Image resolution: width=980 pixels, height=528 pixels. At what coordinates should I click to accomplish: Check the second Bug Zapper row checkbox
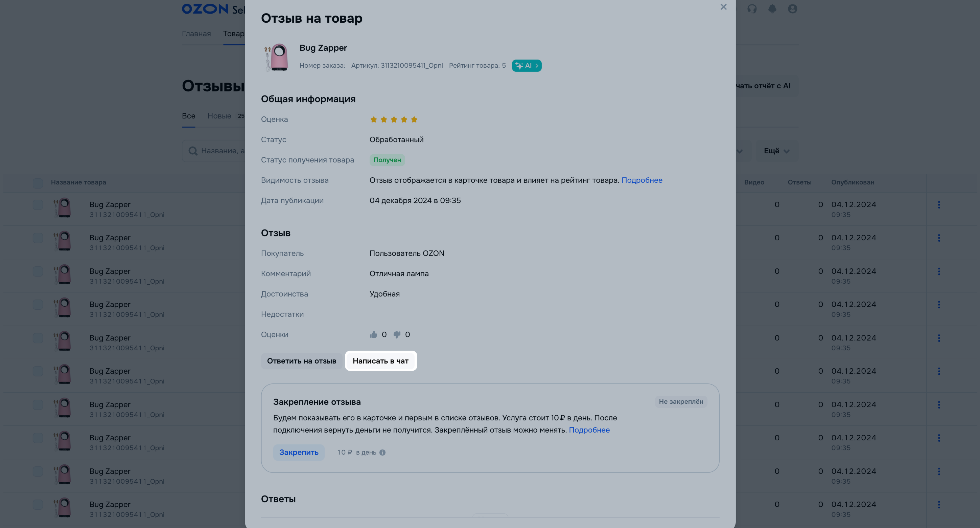38,238
